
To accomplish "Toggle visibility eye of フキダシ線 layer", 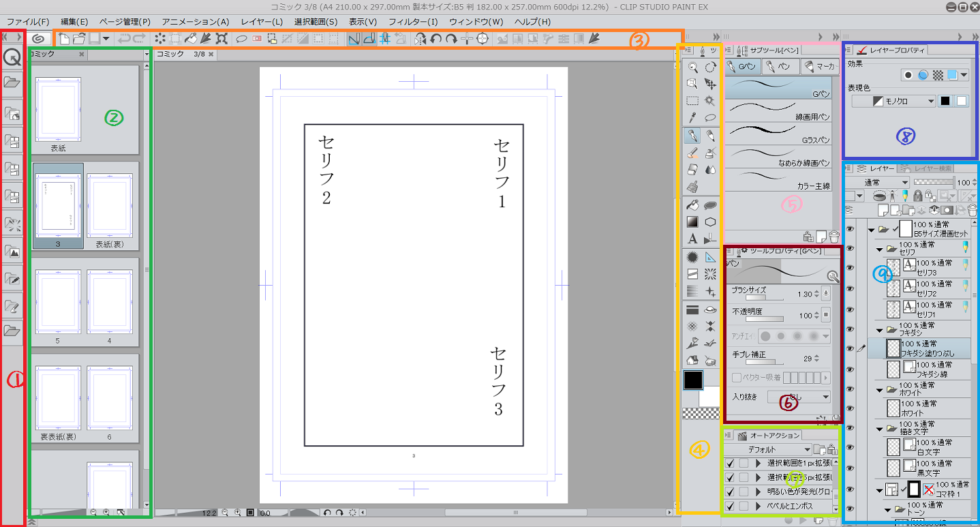I will point(849,369).
